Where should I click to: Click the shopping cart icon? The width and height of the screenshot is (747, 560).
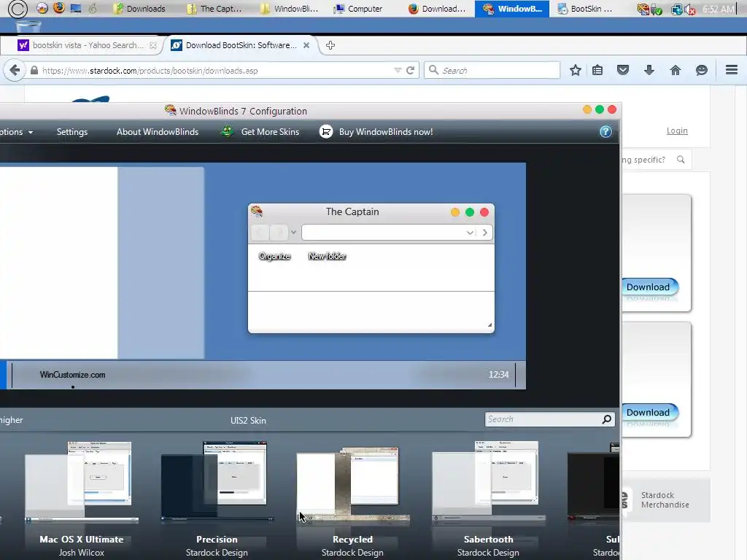326,132
